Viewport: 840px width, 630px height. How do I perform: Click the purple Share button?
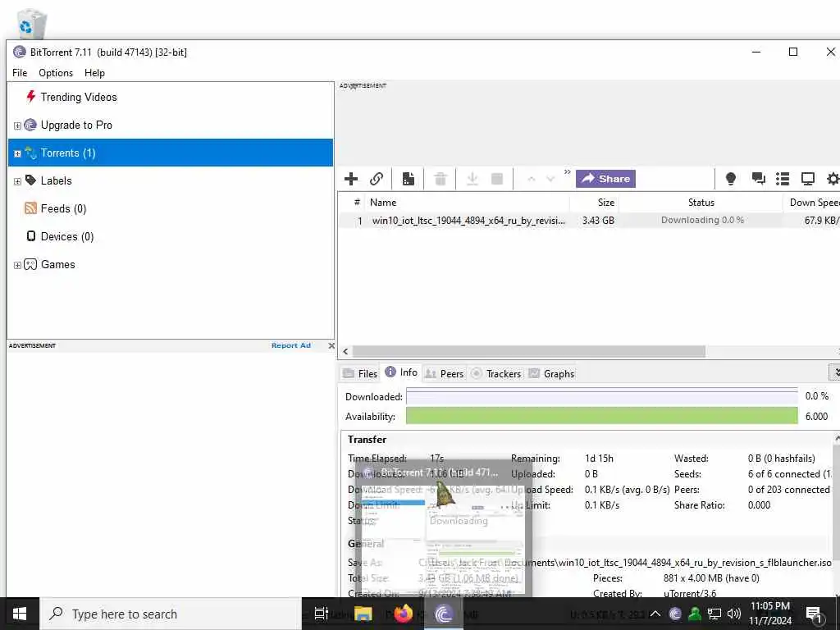coord(605,179)
